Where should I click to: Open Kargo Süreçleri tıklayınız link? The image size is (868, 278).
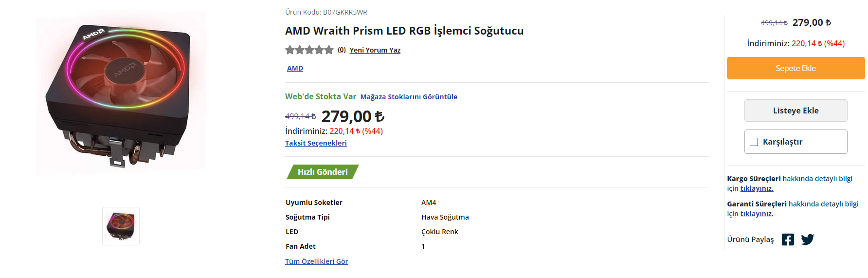click(x=757, y=188)
